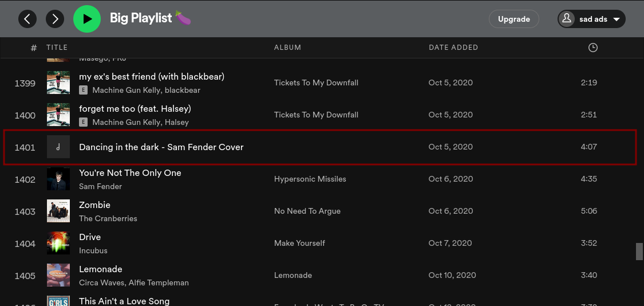The image size is (644, 306).
Task: Click explicit E badge in row 1400
Action: [84, 122]
